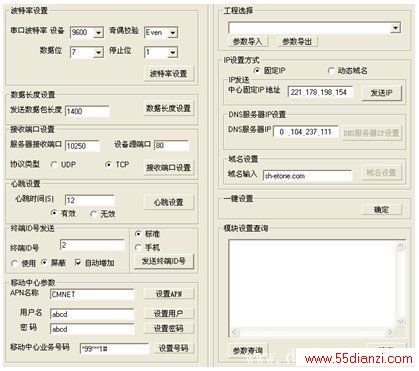Click the 心跳时间 field showing 12
The height and width of the screenshot is (371, 419).
pyautogui.click(x=89, y=200)
